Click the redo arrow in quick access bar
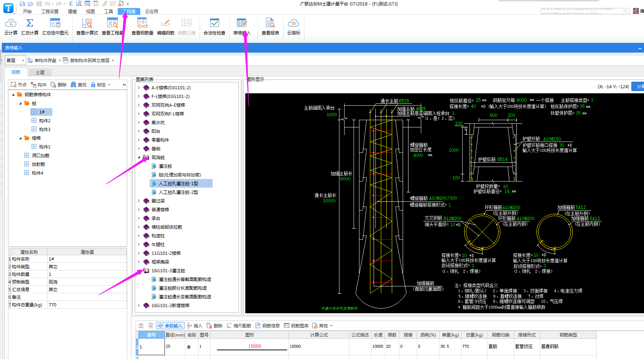The width and height of the screenshot is (644, 359). [59, 4]
